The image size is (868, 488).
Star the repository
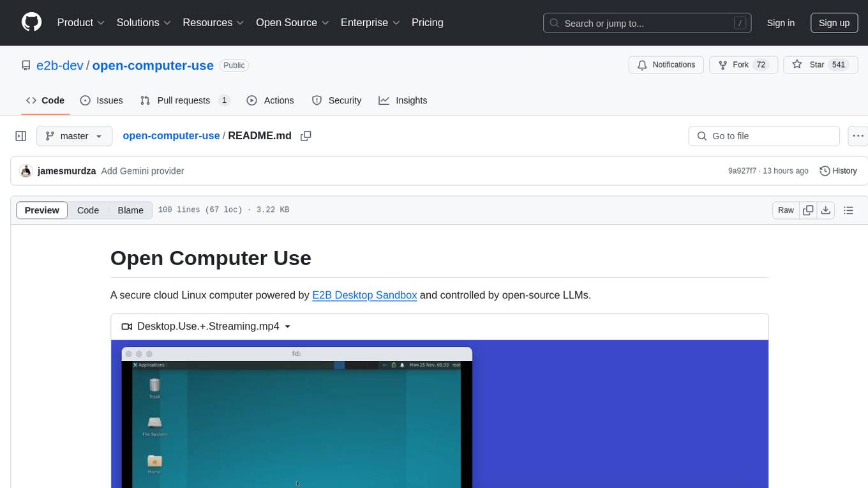pos(820,65)
